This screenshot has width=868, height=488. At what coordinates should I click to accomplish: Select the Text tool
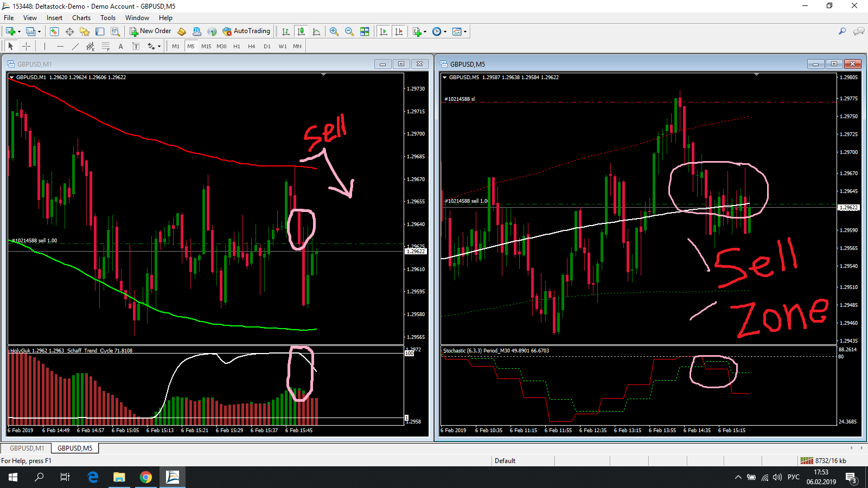[120, 47]
